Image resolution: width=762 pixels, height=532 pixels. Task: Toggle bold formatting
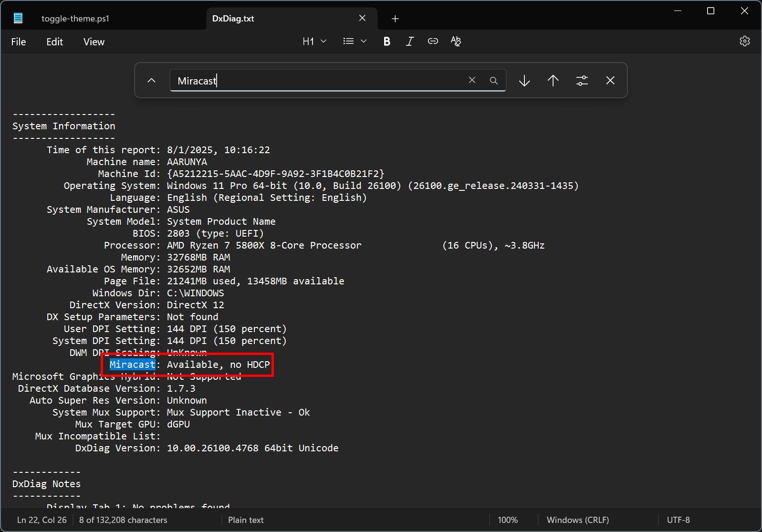tap(387, 42)
